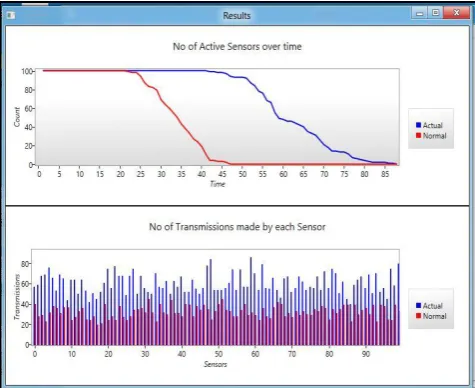The image size is (475, 388).
Task: Click the Count axis label
Action: click(17, 117)
